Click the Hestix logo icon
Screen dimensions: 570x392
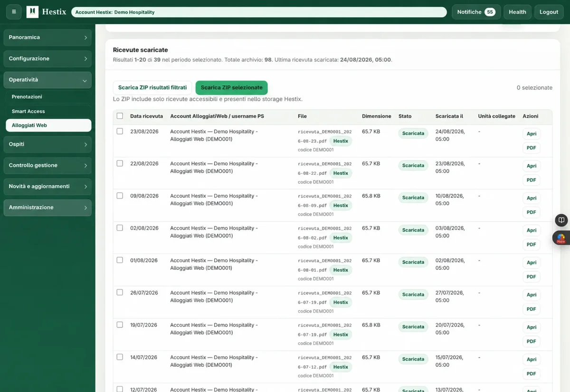click(32, 12)
